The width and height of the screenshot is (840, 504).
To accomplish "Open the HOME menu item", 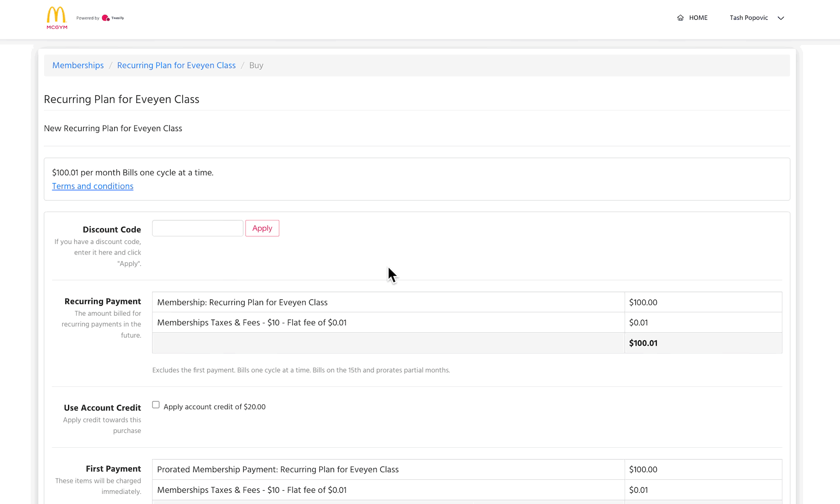I will click(x=698, y=18).
